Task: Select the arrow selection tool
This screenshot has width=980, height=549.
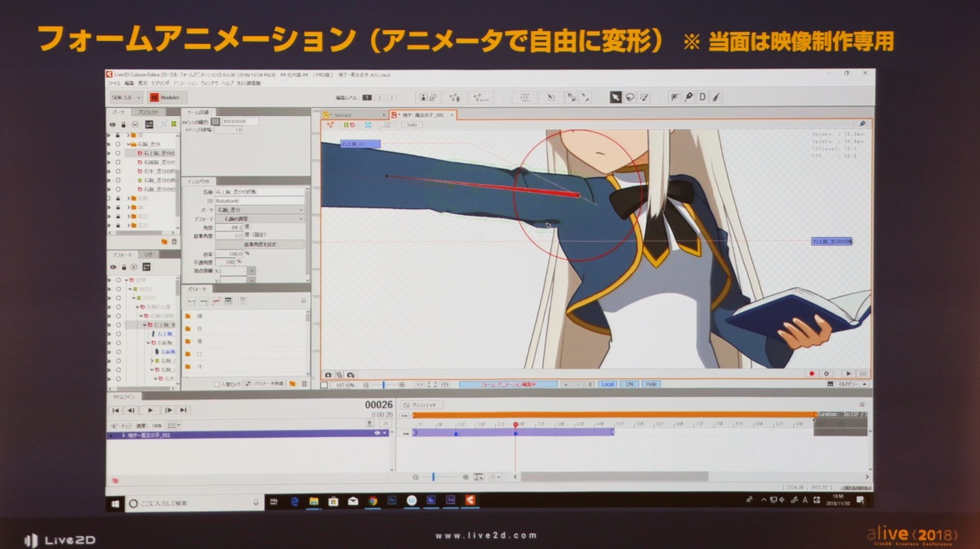Action: 616,97
